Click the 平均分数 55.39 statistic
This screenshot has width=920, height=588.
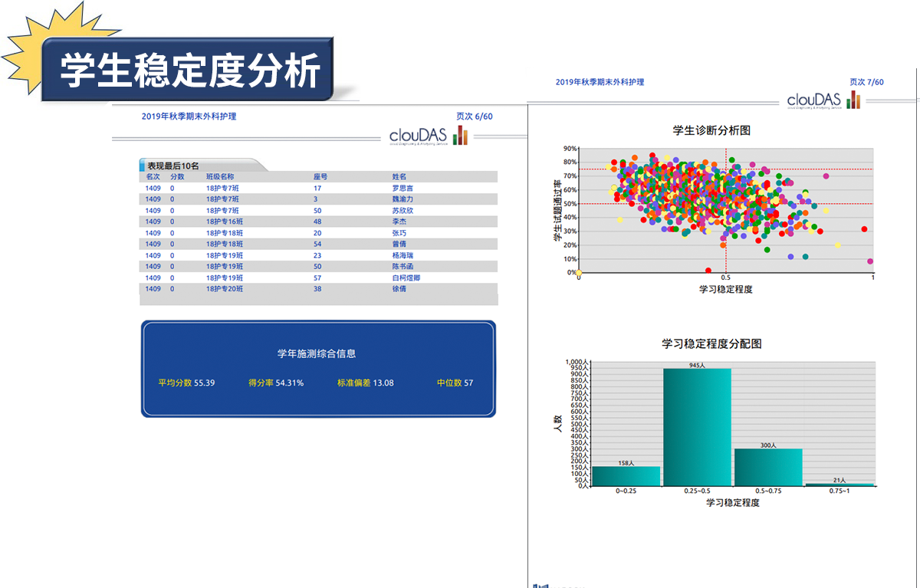pos(186,383)
